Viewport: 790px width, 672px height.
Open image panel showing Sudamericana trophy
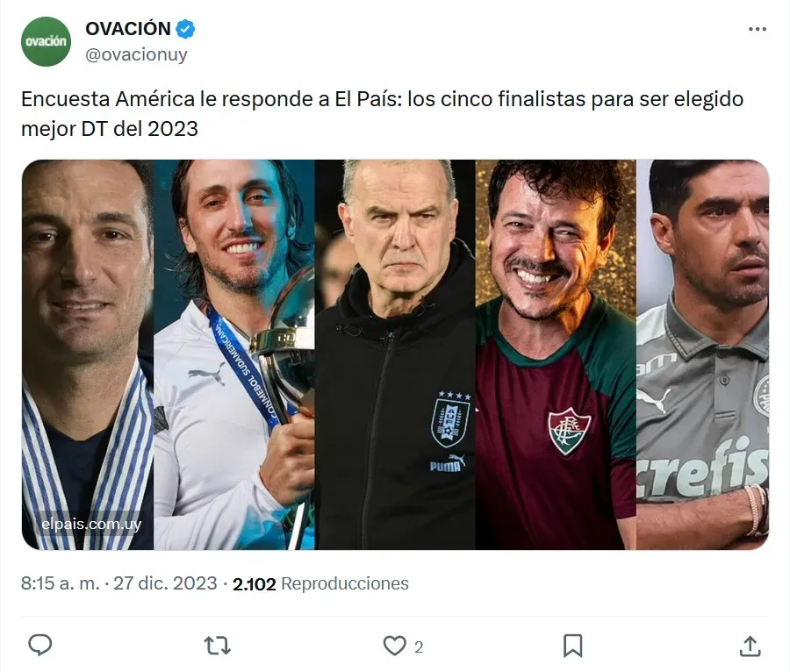click(234, 355)
